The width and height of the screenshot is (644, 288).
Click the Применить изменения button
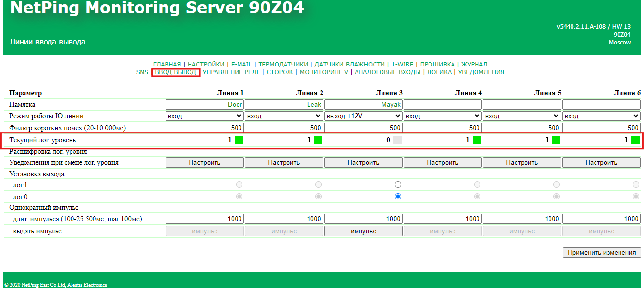(601, 253)
